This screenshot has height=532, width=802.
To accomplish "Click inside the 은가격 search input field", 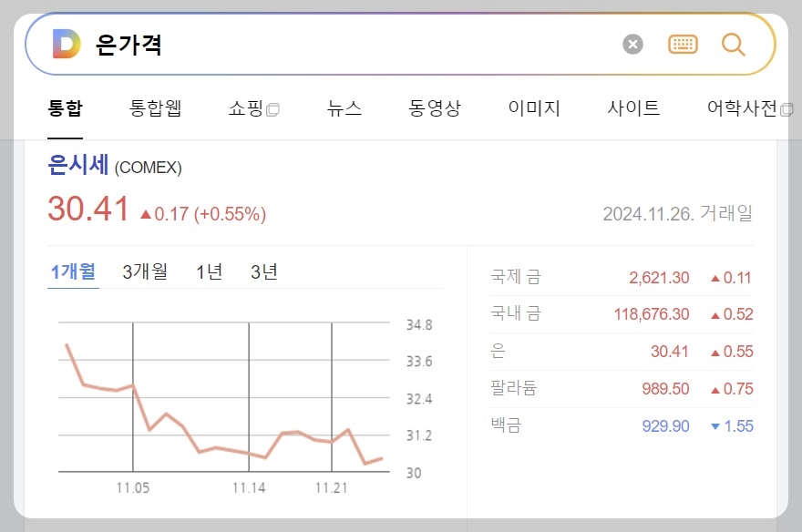I will (273, 43).
